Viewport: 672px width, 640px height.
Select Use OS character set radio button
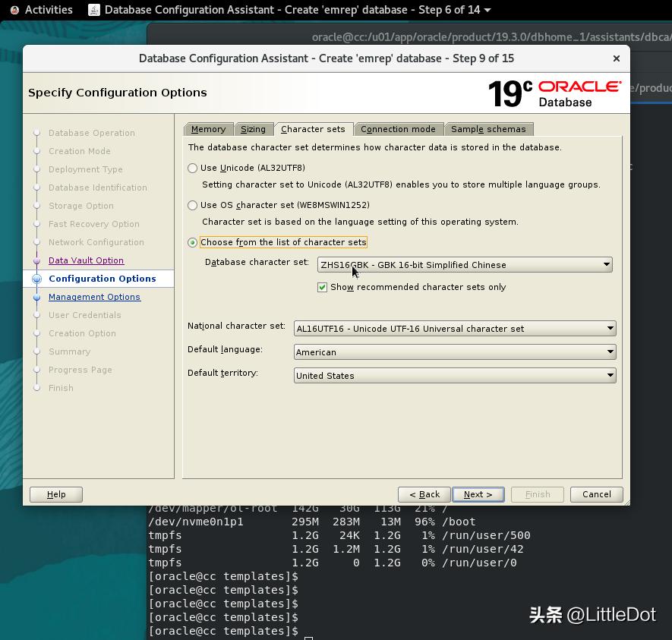pyautogui.click(x=192, y=205)
